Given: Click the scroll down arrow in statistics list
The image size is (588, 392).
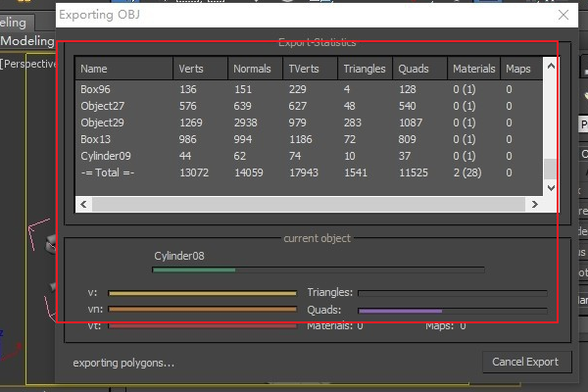Looking at the screenshot, I should tap(551, 186).
